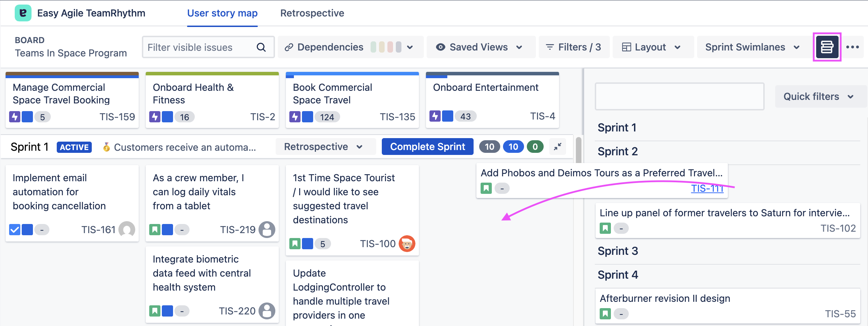Switch to the Retrospective tab
Image resolution: width=868 pixels, height=326 pixels.
click(312, 13)
